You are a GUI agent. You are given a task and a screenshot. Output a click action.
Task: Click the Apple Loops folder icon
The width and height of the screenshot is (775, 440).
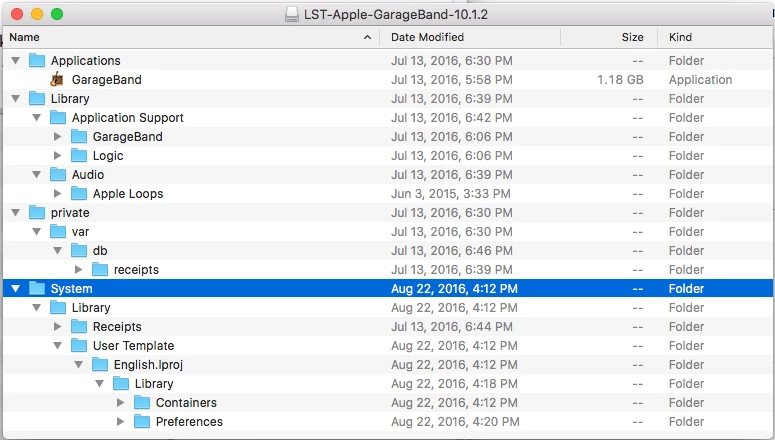click(x=79, y=193)
